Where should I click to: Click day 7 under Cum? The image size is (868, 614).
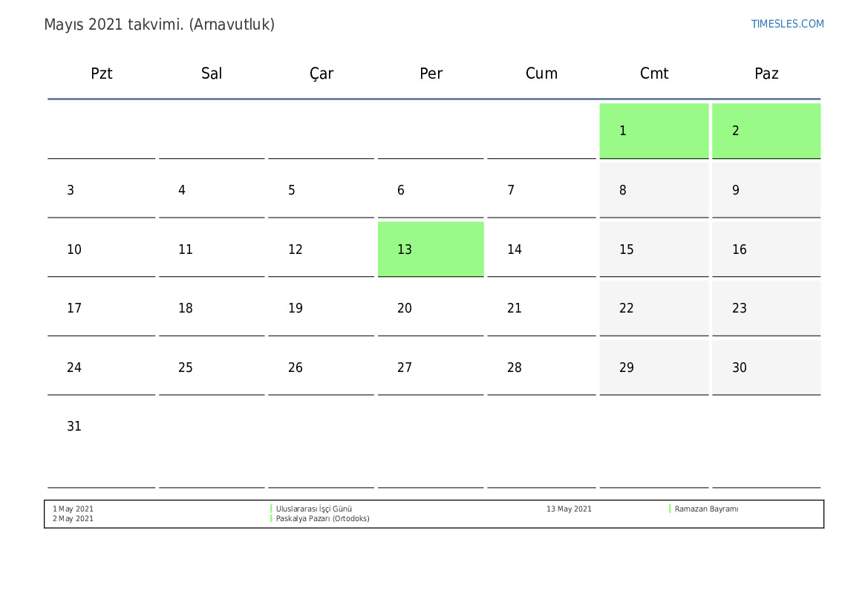(511, 190)
